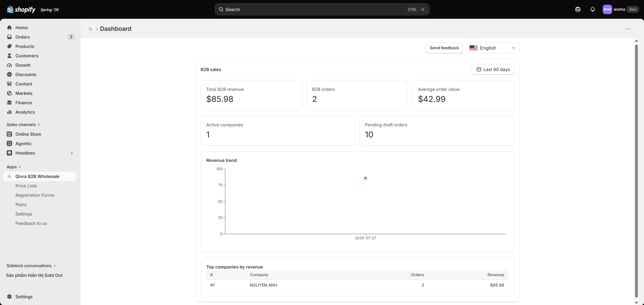
Task: Click the Dashboard breadcrumb title
Action: pos(116,29)
